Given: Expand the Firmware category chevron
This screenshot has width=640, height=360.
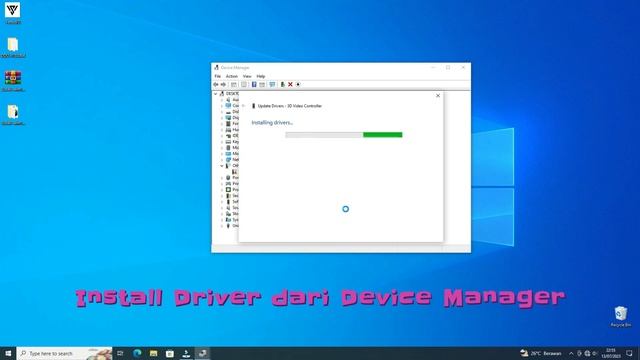Looking at the screenshot, I should 222,124.
